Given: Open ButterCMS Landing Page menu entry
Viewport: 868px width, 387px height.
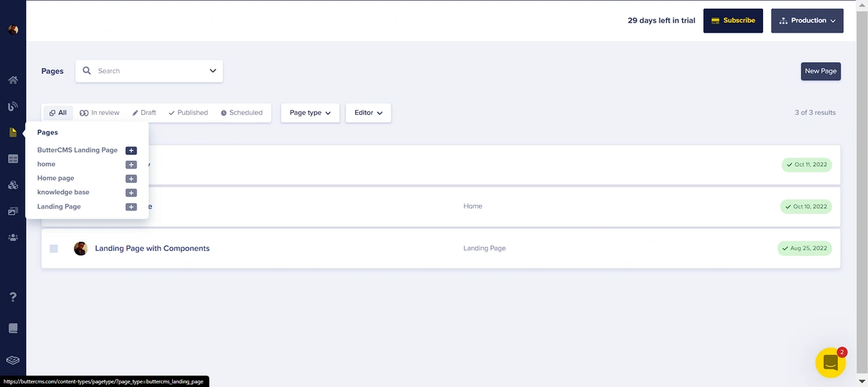Looking at the screenshot, I should point(77,150).
